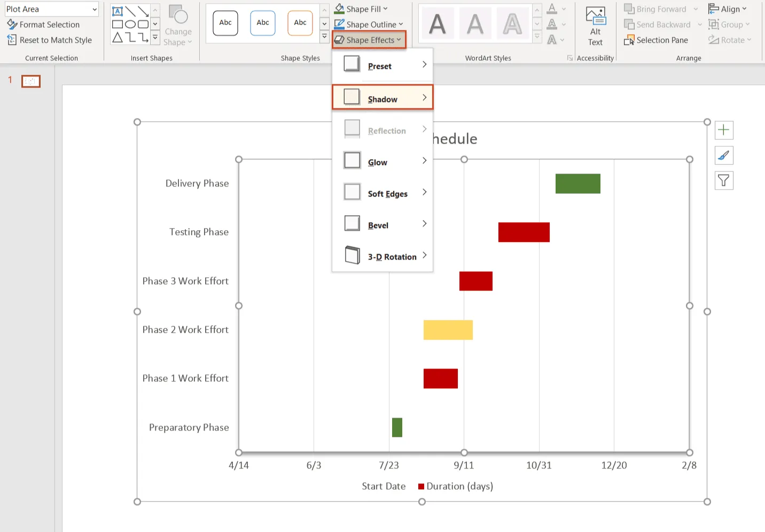The width and height of the screenshot is (765, 532).
Task: Expand the Shape Outline dropdown
Action: [x=369, y=25]
